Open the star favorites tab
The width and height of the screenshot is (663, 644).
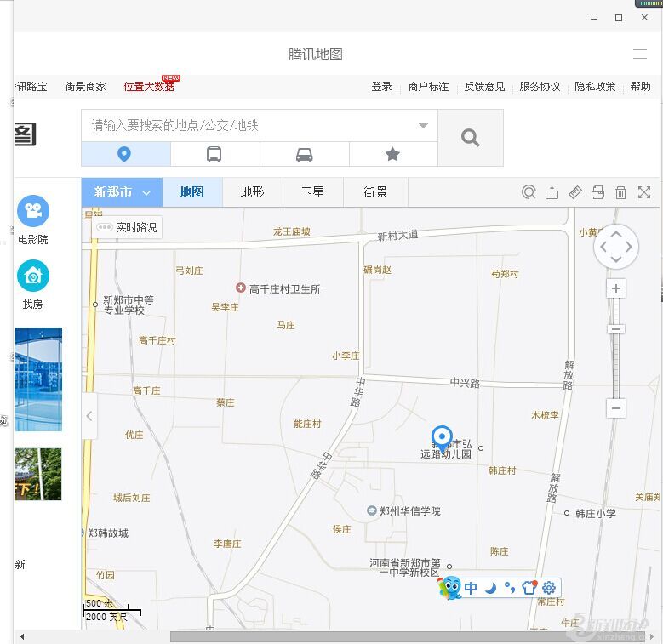[393, 154]
